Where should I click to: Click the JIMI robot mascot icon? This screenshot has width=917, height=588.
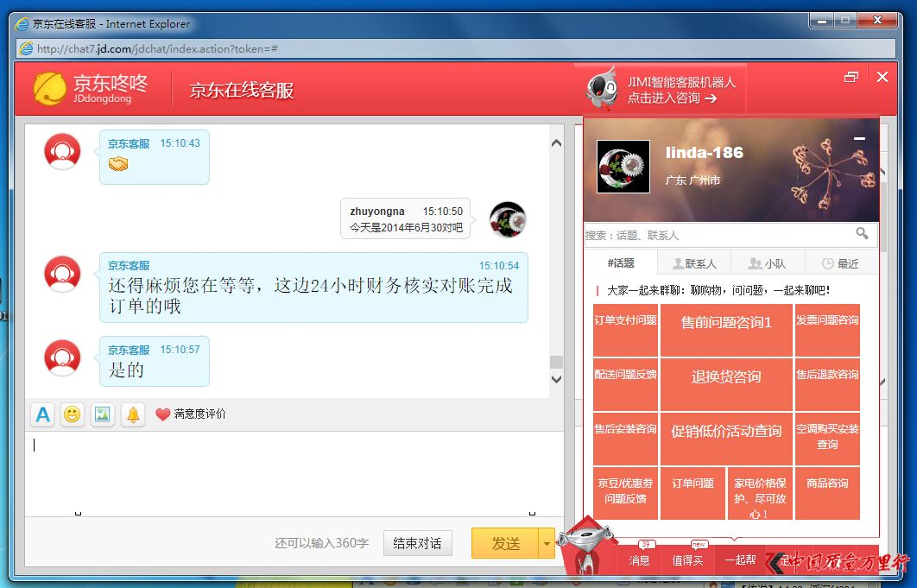[x=601, y=87]
